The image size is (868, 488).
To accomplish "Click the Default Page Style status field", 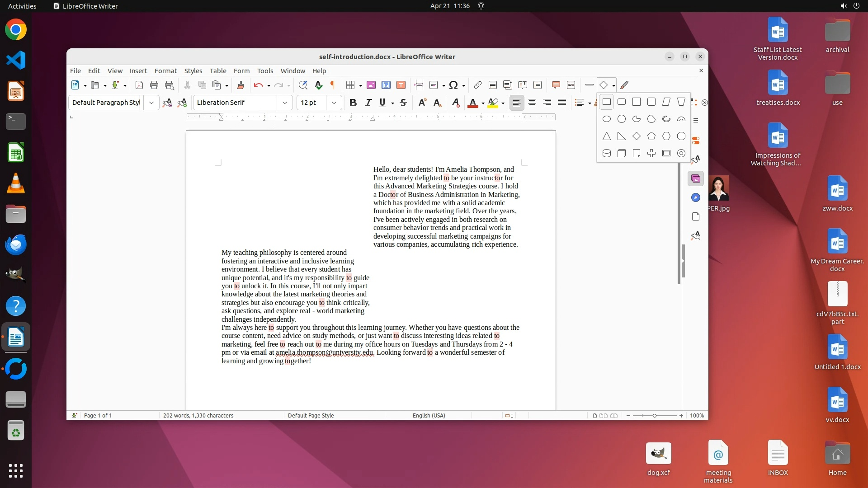I will [x=311, y=415].
